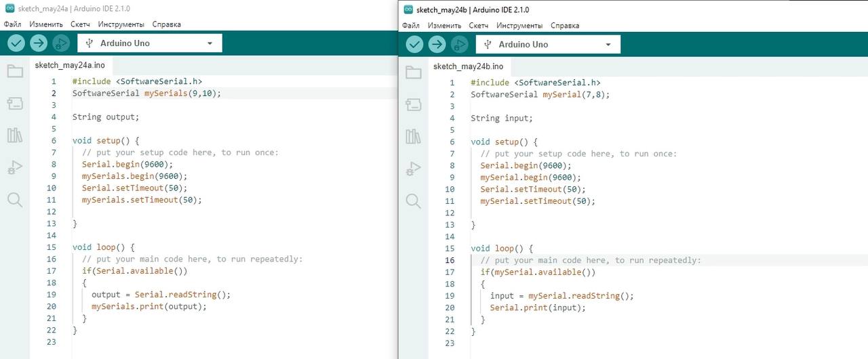Click 'if(Serial.available())' line
Viewport: 868px width, 359px height.
tap(135, 271)
